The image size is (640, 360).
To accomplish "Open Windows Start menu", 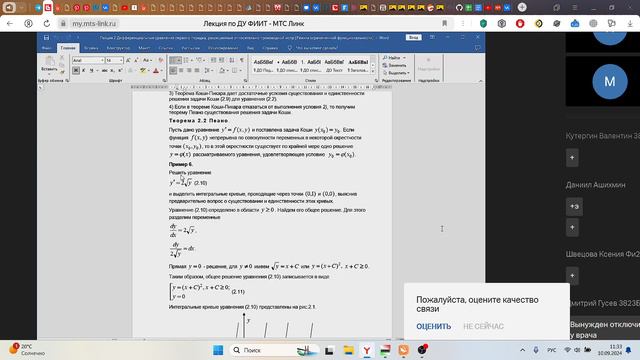I will coord(218,350).
